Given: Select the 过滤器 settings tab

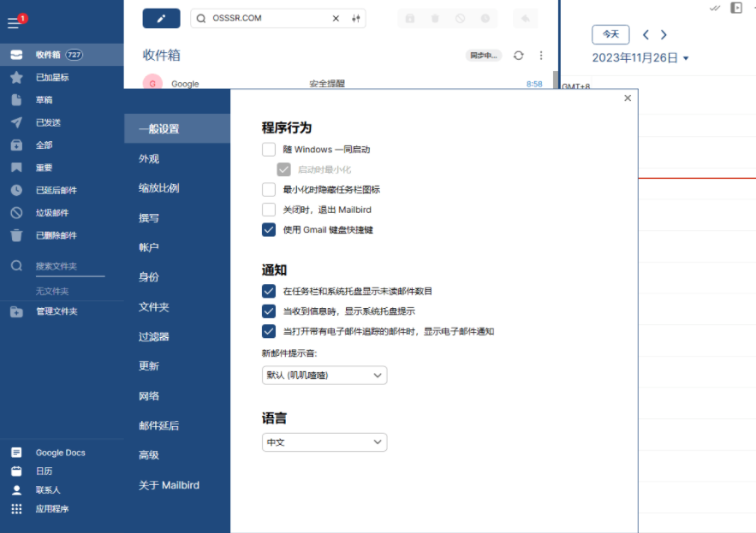Looking at the screenshot, I should (x=154, y=337).
